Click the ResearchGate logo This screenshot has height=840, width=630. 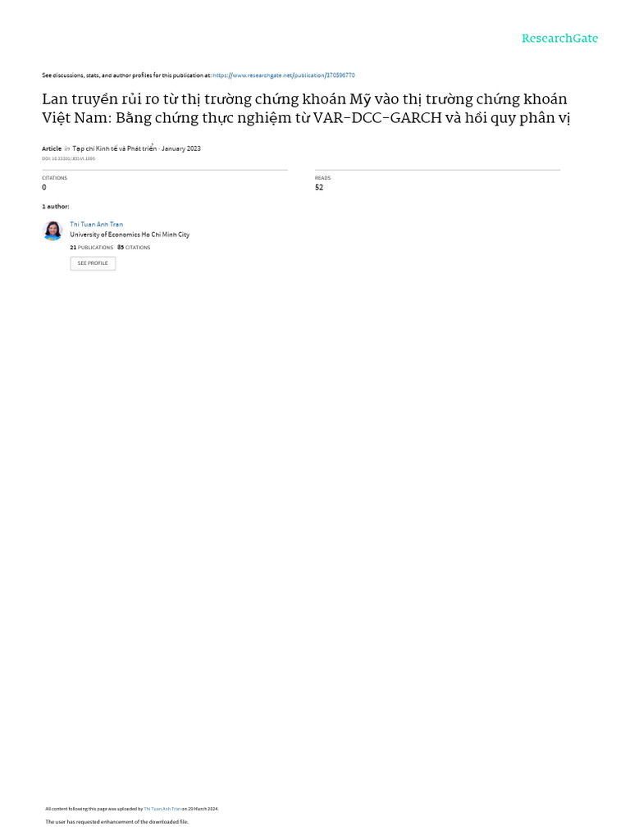click(559, 39)
